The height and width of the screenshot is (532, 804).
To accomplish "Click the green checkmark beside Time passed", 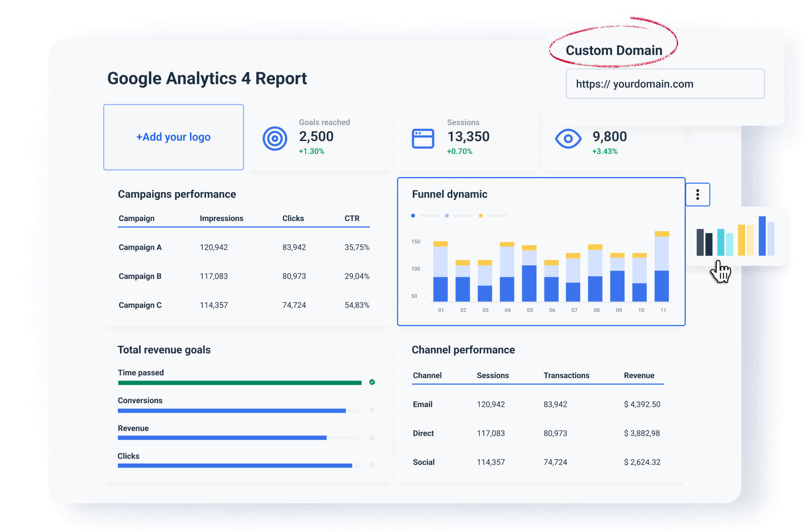I will [x=372, y=382].
